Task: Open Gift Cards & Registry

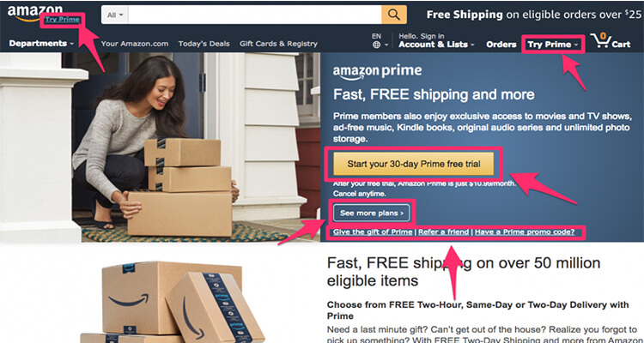Action: 278,44
